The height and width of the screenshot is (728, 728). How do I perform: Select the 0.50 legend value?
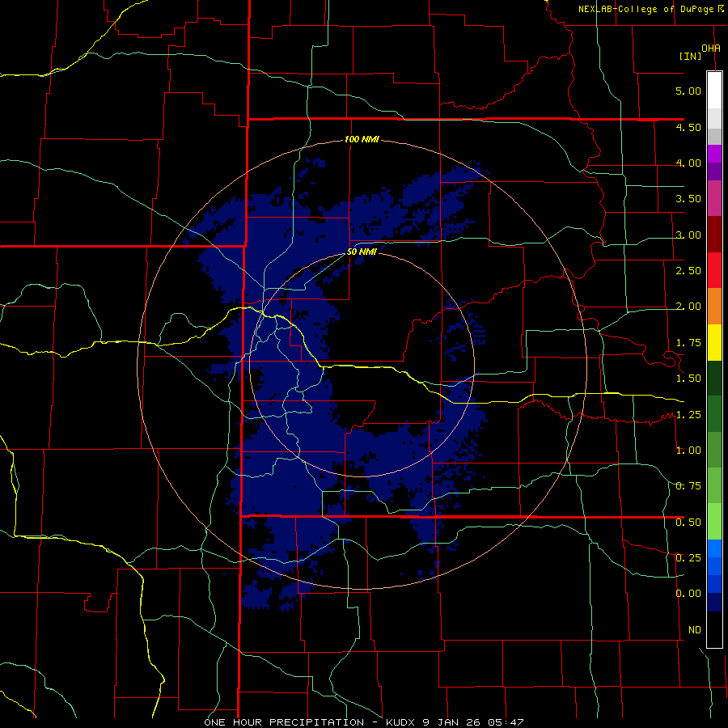tap(688, 523)
